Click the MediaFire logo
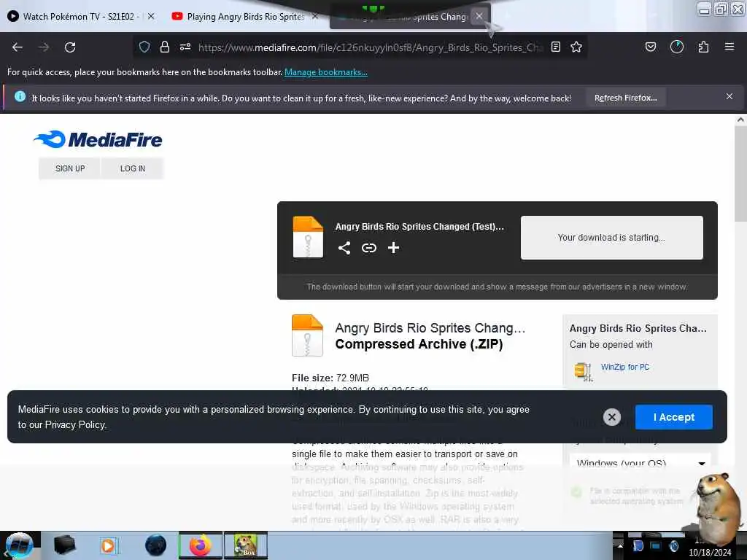The height and width of the screenshot is (560, 747). click(98, 139)
